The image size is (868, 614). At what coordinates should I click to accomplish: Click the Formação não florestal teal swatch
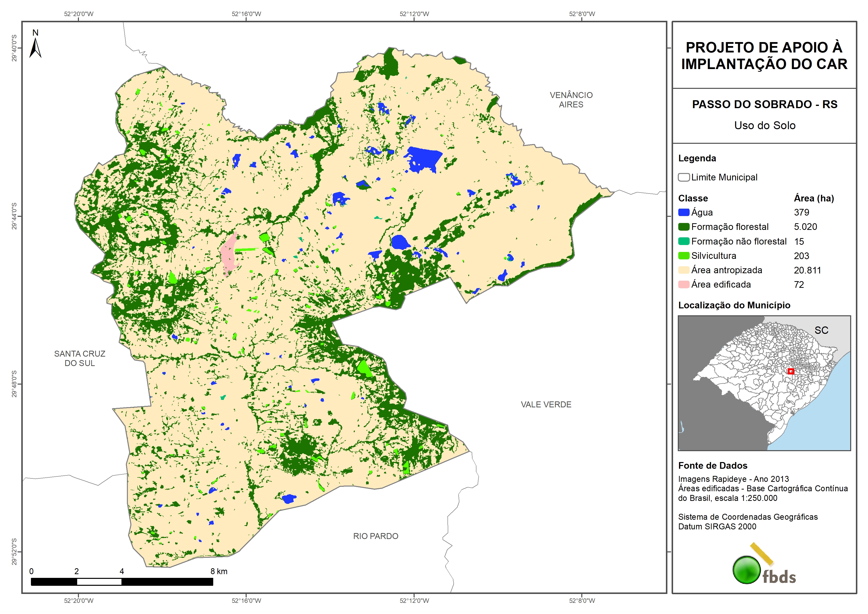[x=683, y=241]
